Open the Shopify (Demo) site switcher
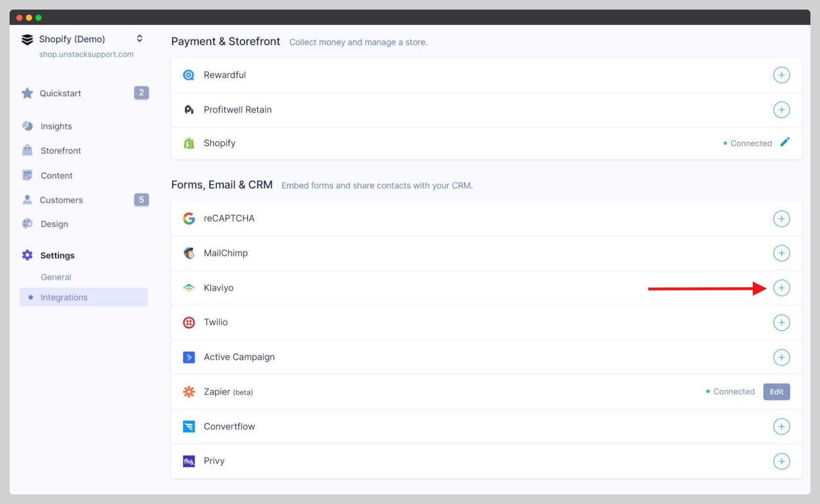Viewport: 820px width, 504px height. [140, 39]
